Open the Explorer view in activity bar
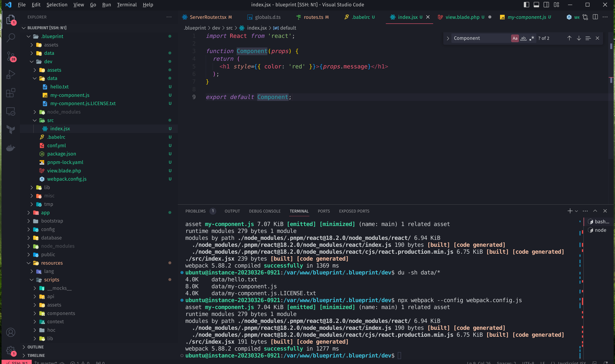Screen dimensions: 615x364 tap(11, 19)
